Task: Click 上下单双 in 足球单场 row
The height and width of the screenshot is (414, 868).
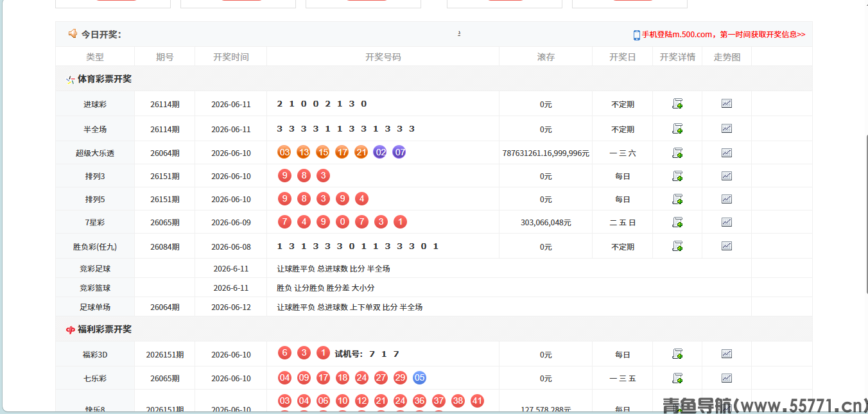Action: (365, 307)
